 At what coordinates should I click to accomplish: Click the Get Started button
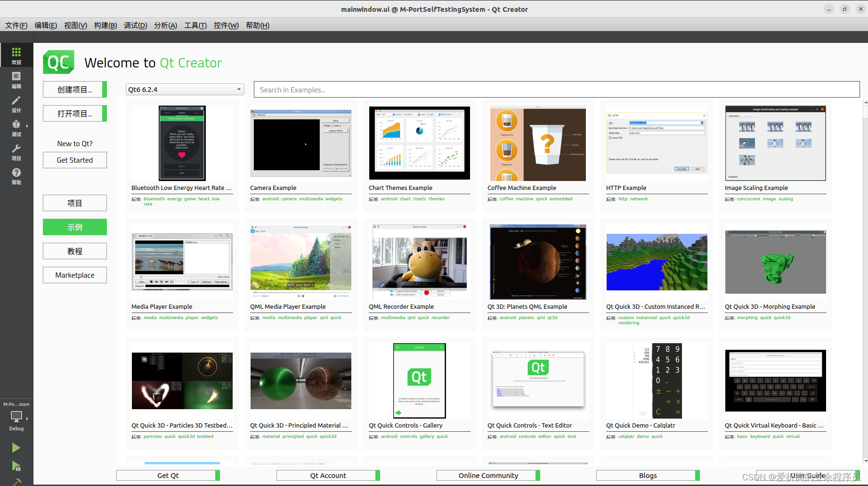[x=75, y=160]
